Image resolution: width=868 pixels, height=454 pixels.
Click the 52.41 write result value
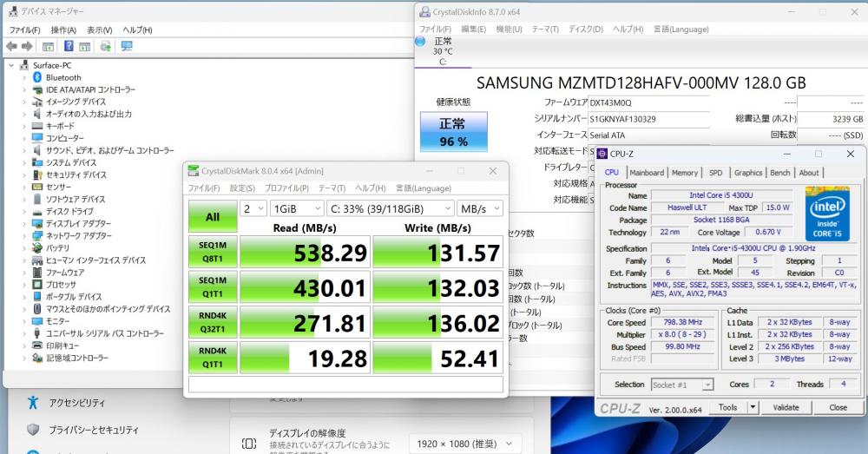(x=437, y=358)
